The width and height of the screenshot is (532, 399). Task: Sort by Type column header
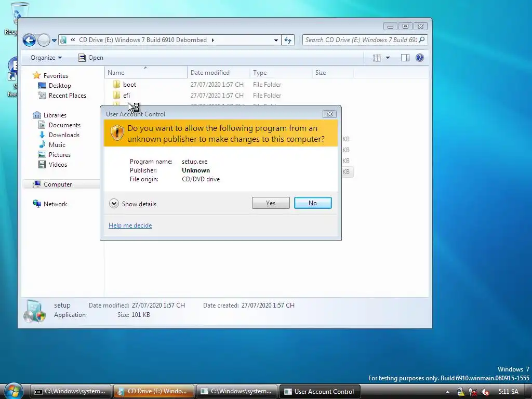point(281,73)
